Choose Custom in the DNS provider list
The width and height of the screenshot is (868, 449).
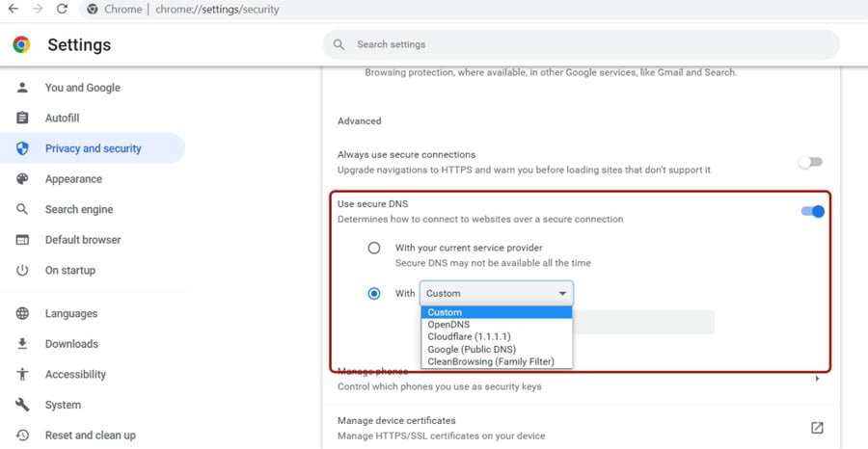(x=497, y=312)
